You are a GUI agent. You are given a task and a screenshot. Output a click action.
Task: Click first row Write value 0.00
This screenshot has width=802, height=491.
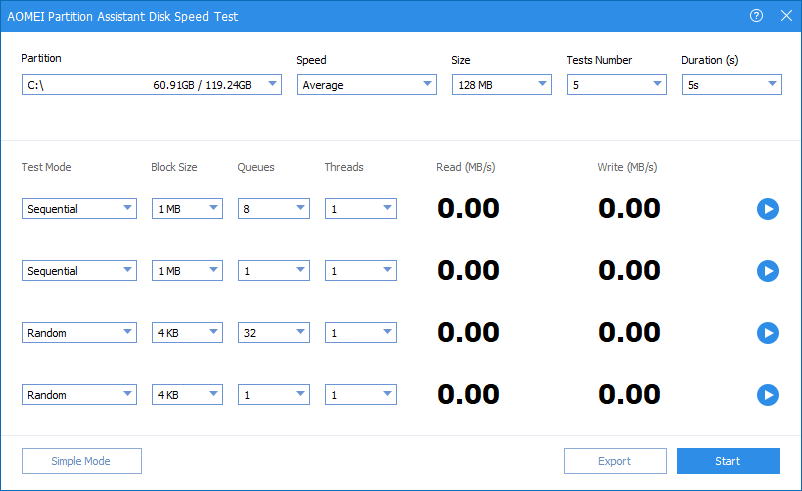(x=629, y=209)
